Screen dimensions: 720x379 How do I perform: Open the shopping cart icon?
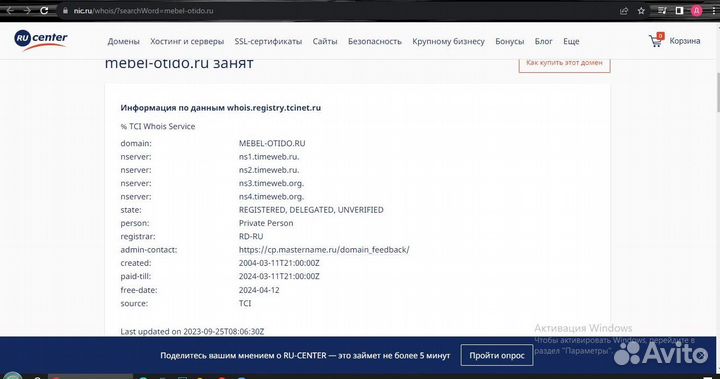click(656, 41)
